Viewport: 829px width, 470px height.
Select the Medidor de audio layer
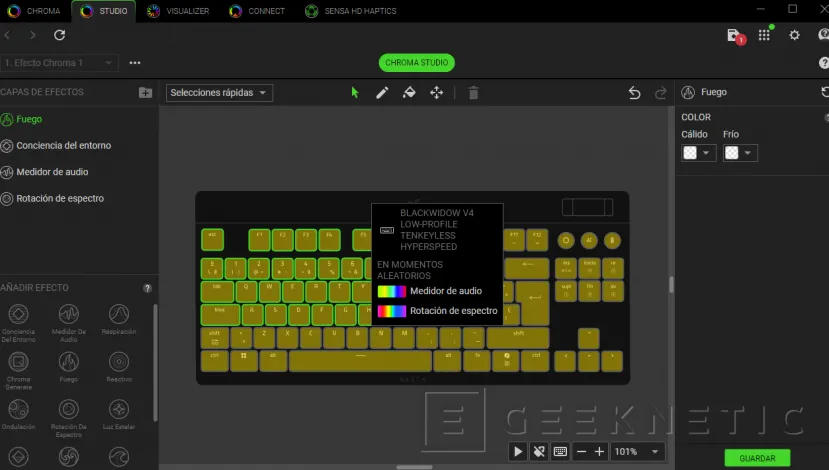point(45,172)
